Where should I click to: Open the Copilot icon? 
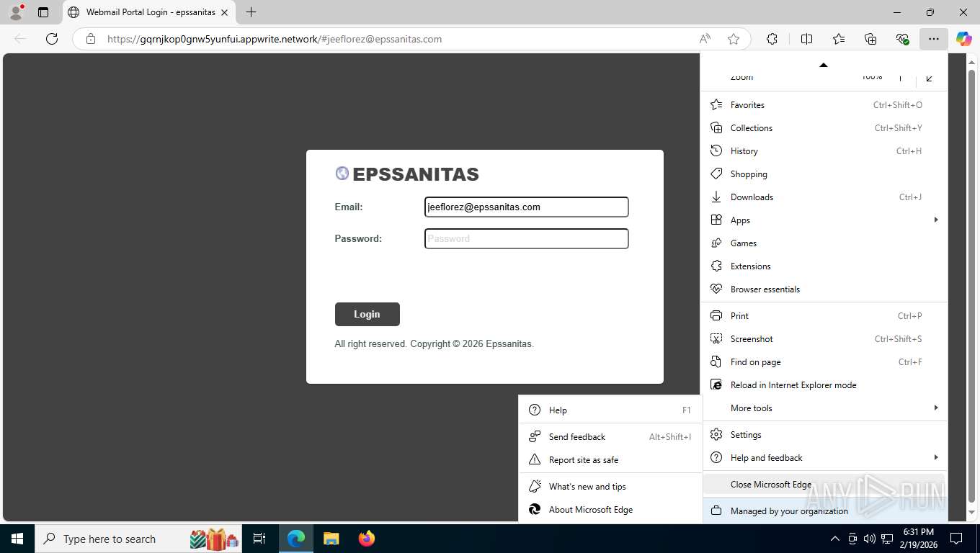[964, 39]
